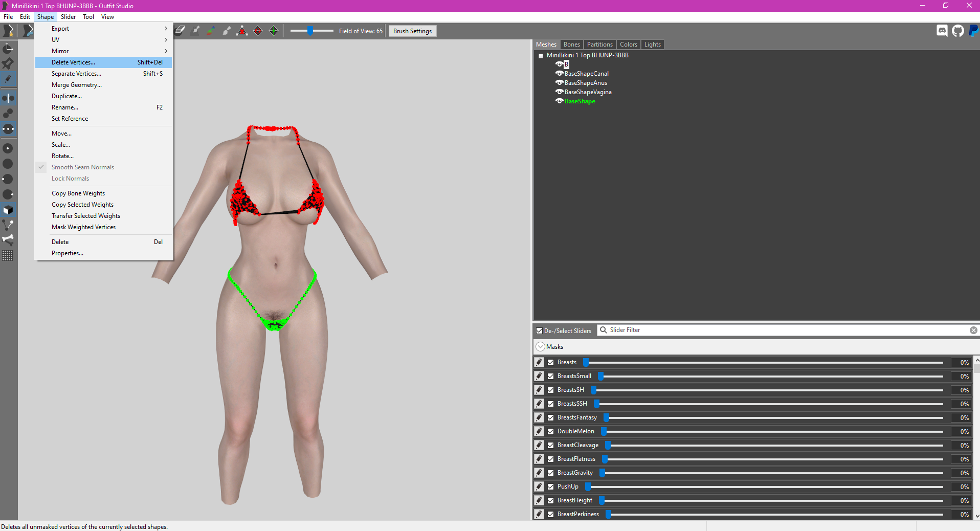Toggle the Transform tool icon
Screen dimensions: 980x531
pos(8,48)
